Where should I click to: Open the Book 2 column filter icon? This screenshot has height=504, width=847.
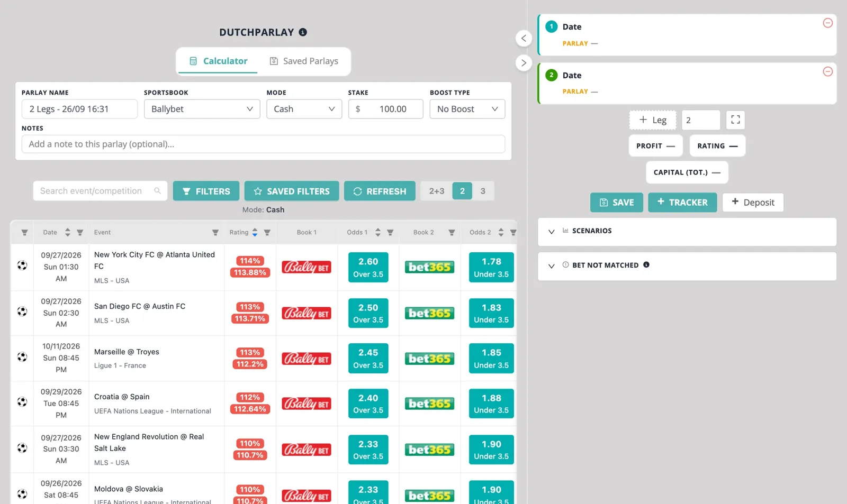click(452, 232)
